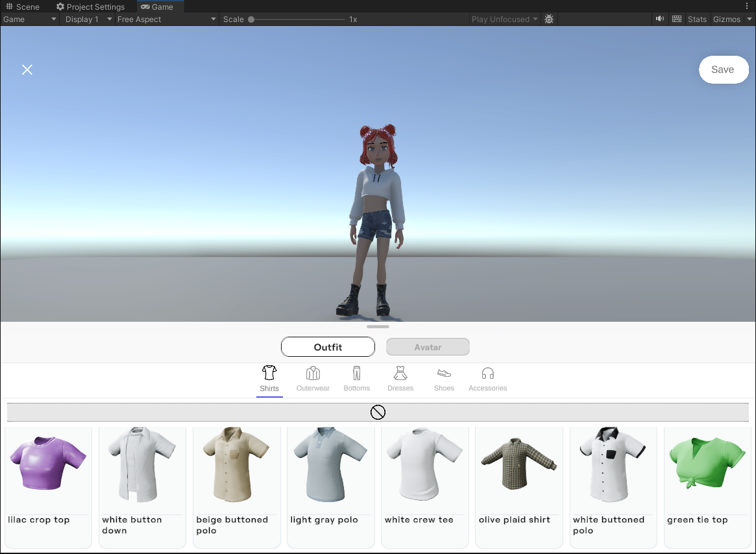Open the Display 1 dropdown
756x554 pixels.
point(88,19)
